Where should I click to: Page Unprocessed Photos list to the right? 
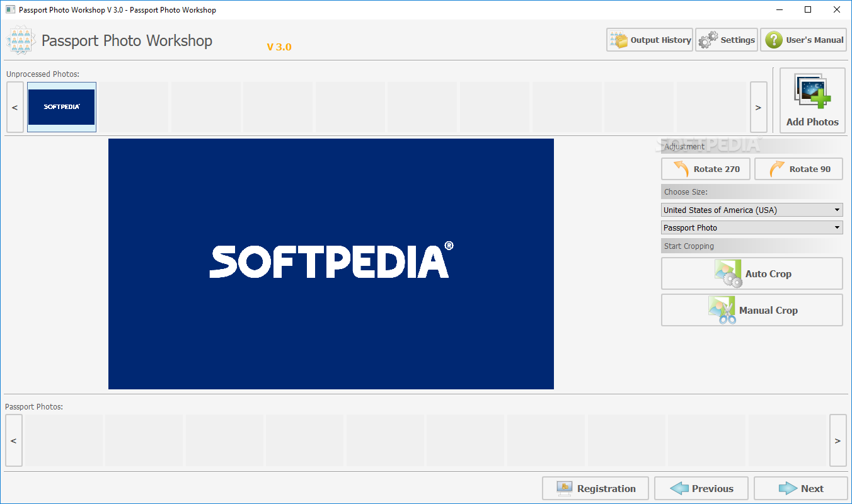coord(759,107)
